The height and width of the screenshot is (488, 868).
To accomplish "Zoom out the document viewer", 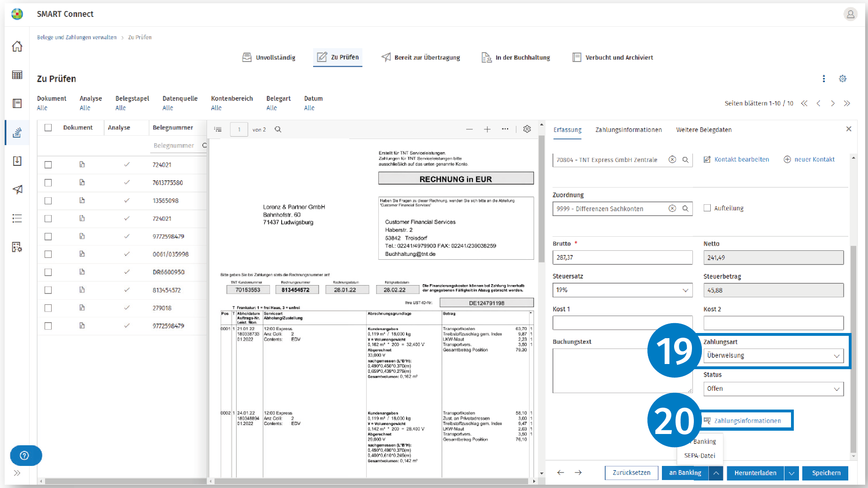I will (x=469, y=129).
